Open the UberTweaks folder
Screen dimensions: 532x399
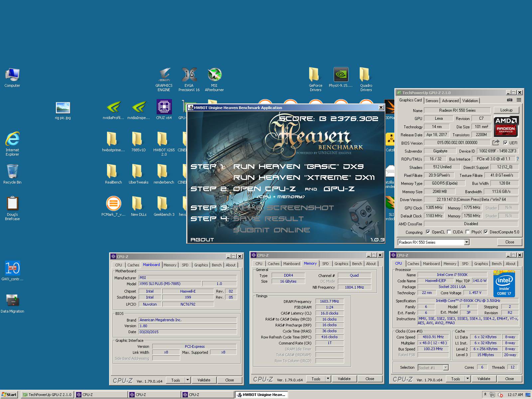(139, 174)
